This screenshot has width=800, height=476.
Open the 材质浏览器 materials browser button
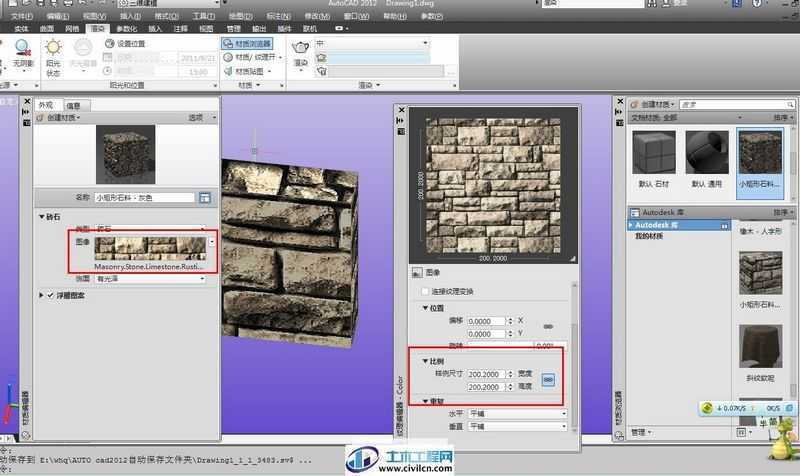[247, 44]
